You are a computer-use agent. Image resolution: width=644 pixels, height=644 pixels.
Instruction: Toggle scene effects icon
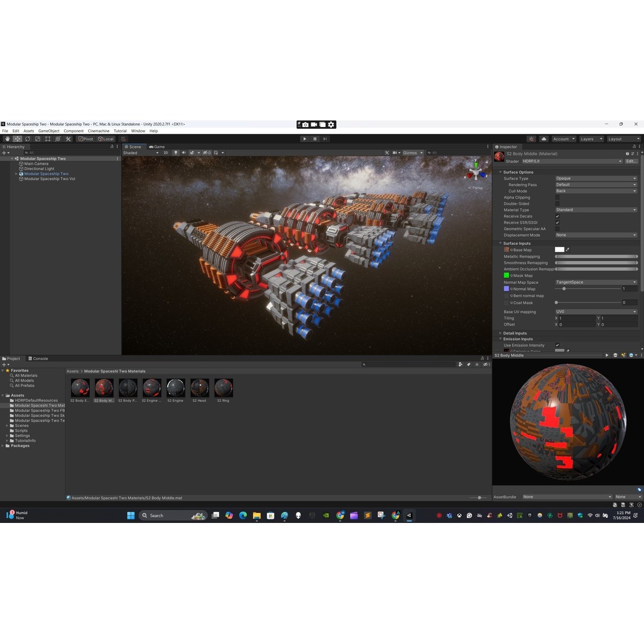click(192, 153)
